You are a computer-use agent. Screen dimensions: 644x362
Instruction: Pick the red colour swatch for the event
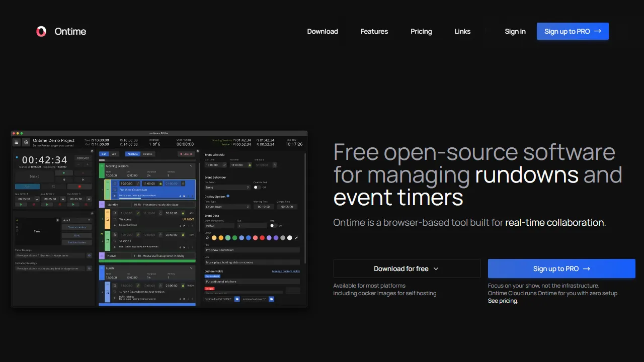click(x=263, y=238)
